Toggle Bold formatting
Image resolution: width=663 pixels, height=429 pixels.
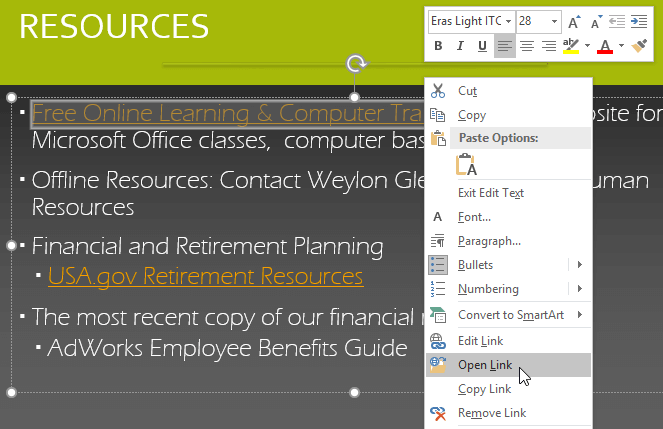tap(438, 46)
